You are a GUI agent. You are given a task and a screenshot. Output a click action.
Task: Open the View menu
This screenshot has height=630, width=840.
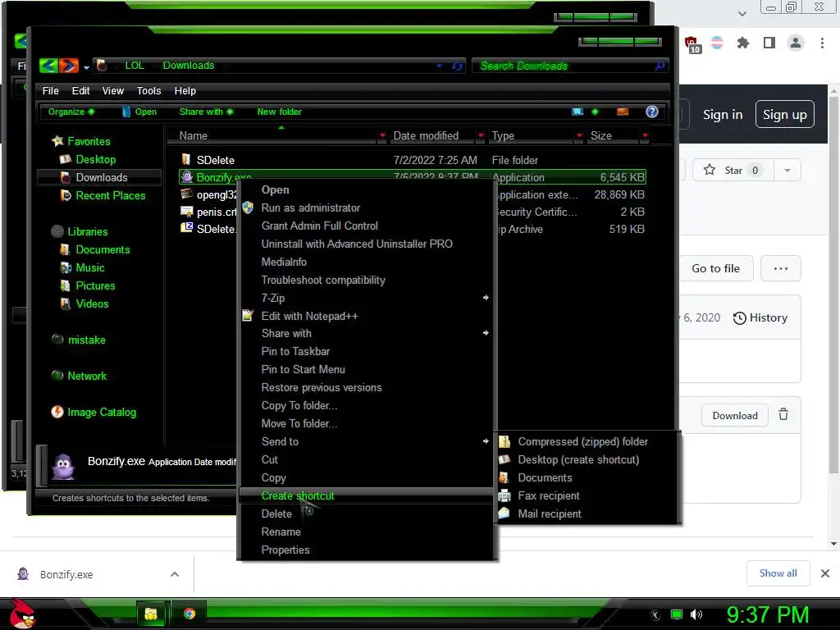click(x=113, y=90)
